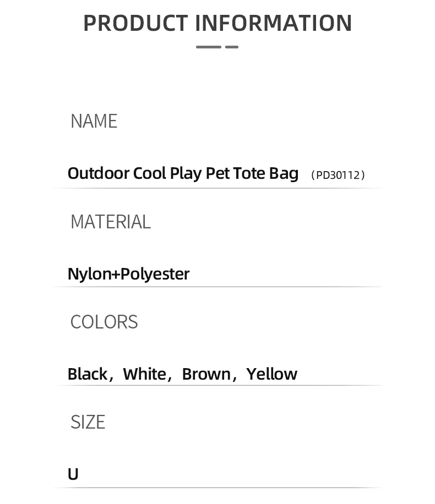Choose the White color option

(145, 374)
